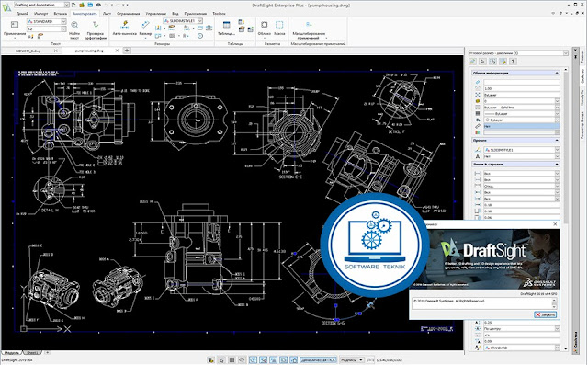This screenshot has height=365, width=588.
Task: Toggle the grid status bar button
Action: pyautogui.click(x=232, y=360)
